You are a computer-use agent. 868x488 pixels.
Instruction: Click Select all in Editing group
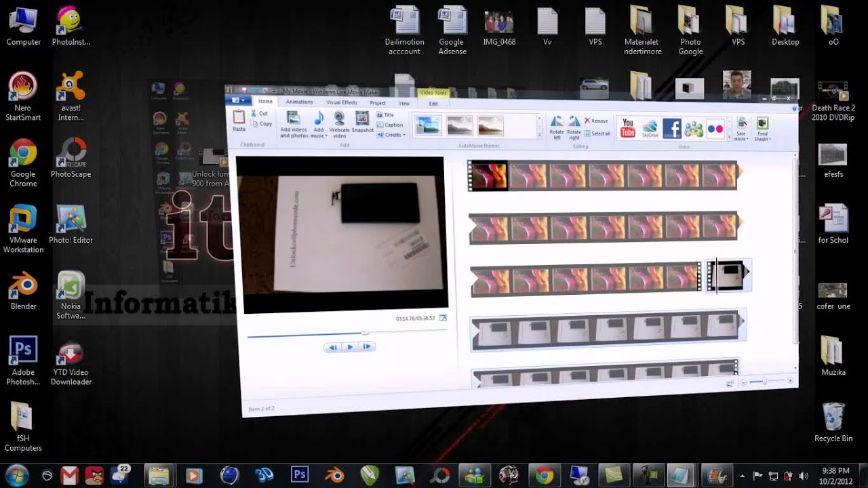598,134
